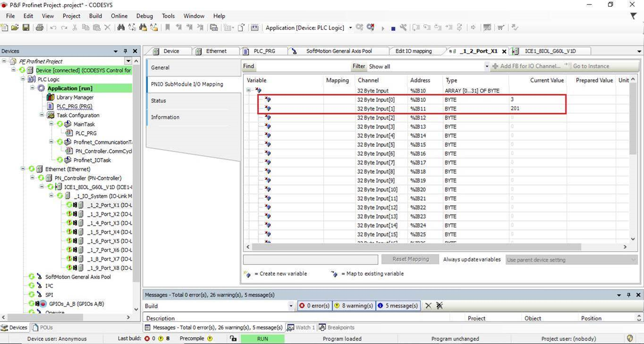
Task: Undo the last change
Action: pyautogui.click(x=53, y=27)
